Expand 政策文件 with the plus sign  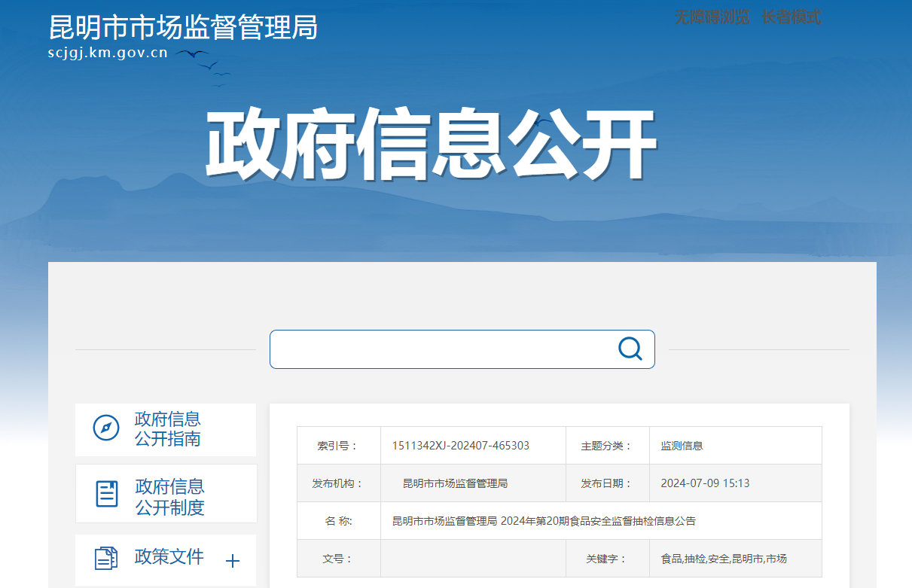coord(233,561)
